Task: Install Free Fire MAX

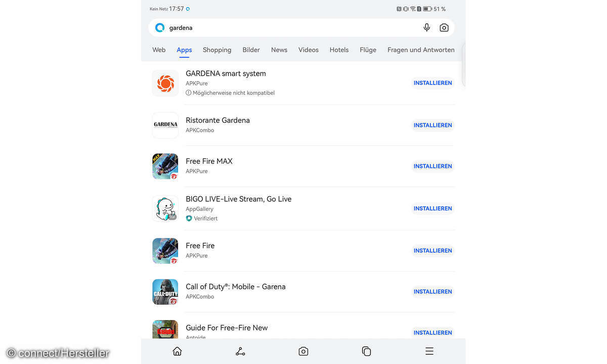Action: pyautogui.click(x=433, y=166)
